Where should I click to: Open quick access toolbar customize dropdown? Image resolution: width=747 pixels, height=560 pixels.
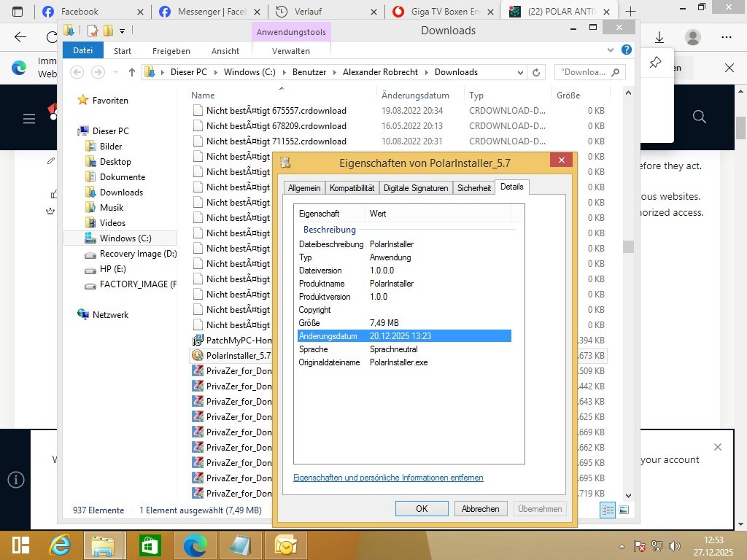123,31
